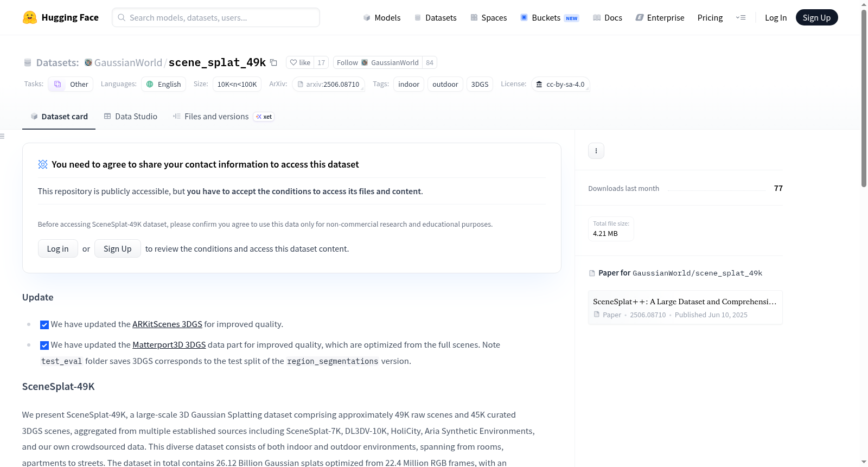This screenshot has height=467, width=868.
Task: Open the scene_splat_49k dataset title link
Action: (x=217, y=62)
